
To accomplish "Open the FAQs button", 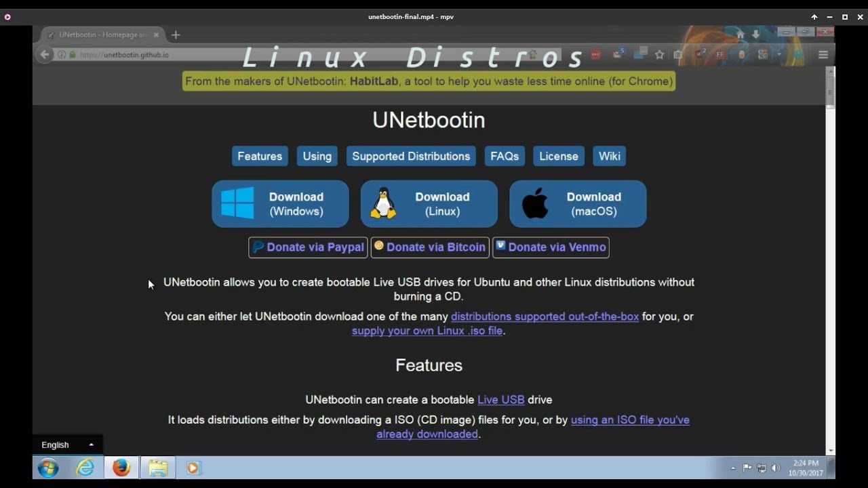I will point(505,156).
